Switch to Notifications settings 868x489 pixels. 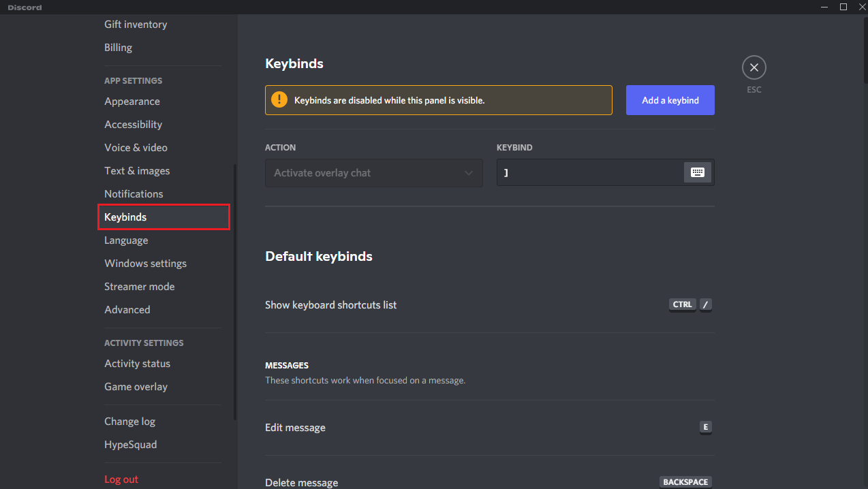coord(134,193)
